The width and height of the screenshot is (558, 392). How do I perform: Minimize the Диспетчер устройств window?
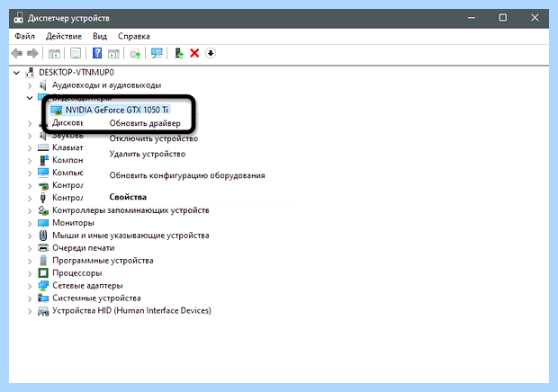[x=472, y=17]
